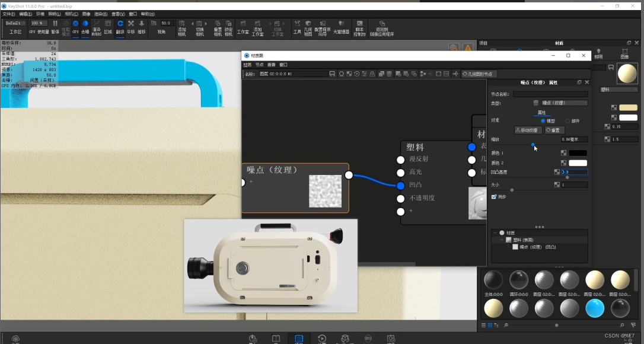Click the white 颜色 2 swatch
The image size is (644, 344).
pos(578,163)
